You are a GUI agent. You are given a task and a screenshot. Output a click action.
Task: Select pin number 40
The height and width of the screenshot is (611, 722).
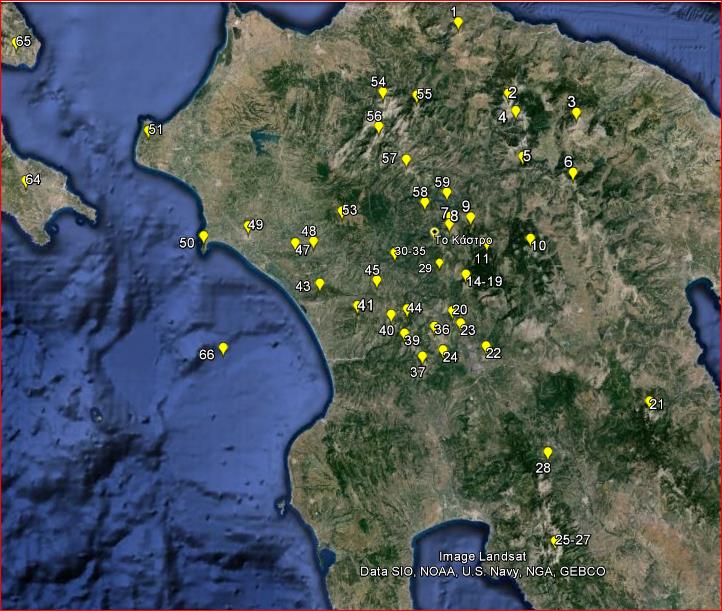(391, 315)
